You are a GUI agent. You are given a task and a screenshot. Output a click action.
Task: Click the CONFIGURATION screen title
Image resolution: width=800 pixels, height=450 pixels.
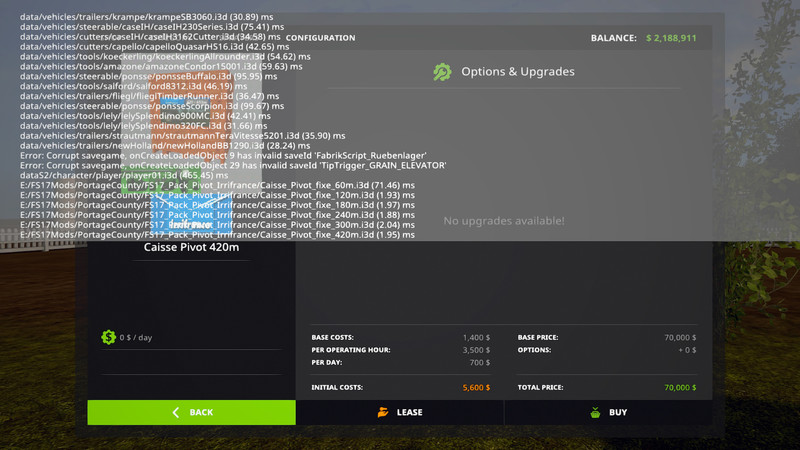(x=320, y=38)
